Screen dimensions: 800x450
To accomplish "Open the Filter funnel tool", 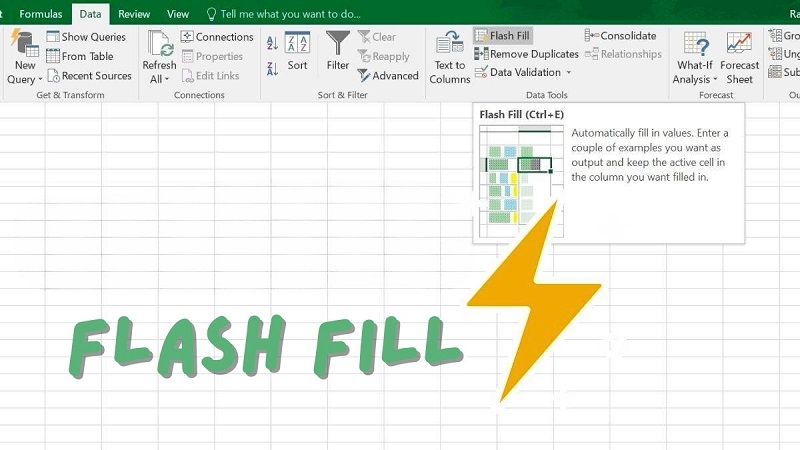I will click(x=338, y=50).
